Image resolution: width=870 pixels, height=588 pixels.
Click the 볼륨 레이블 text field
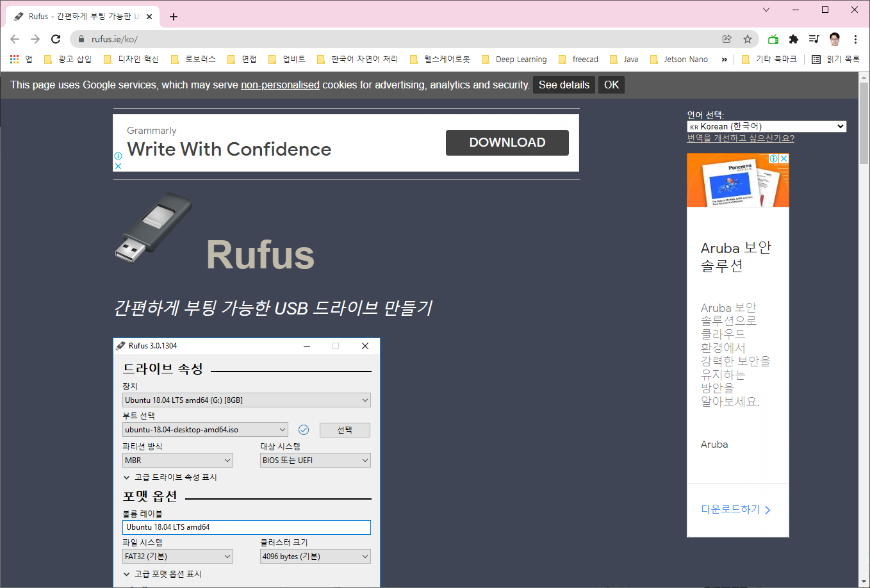click(247, 527)
